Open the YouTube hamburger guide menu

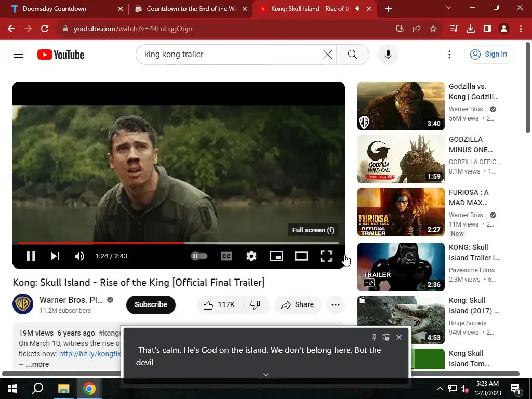click(19, 54)
